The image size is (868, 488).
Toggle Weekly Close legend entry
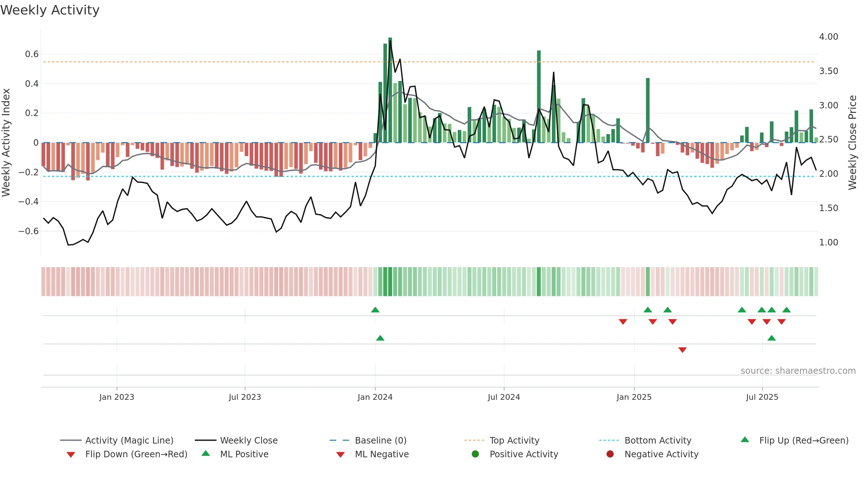click(x=236, y=440)
